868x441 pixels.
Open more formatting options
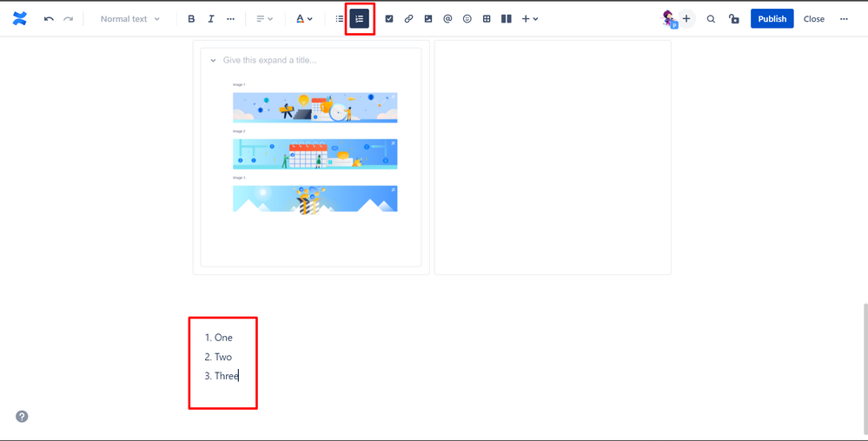coord(231,19)
